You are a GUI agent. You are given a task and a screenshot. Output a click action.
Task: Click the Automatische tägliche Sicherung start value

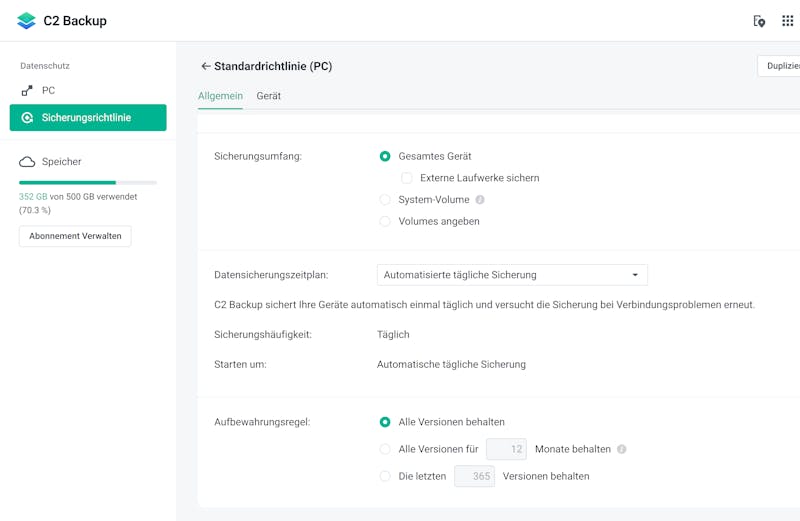coord(451,364)
